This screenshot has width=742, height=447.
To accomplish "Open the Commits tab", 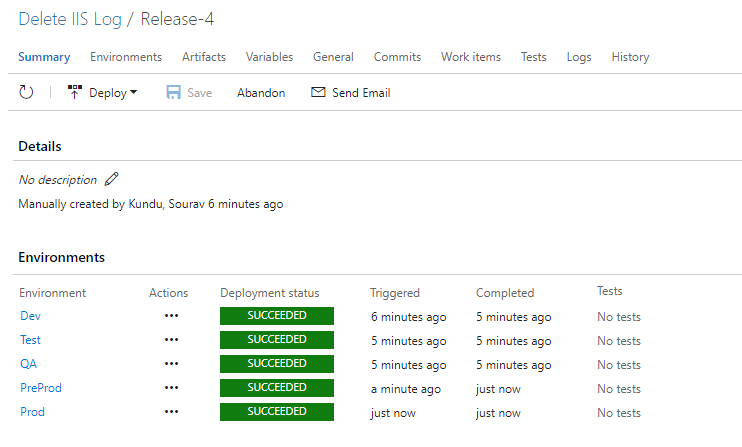I will pyautogui.click(x=397, y=57).
